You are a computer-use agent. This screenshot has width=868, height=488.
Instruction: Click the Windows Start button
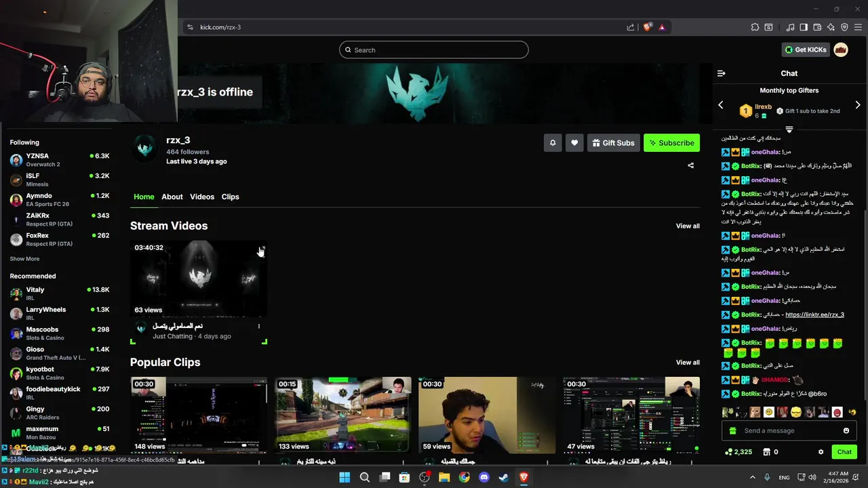344,477
